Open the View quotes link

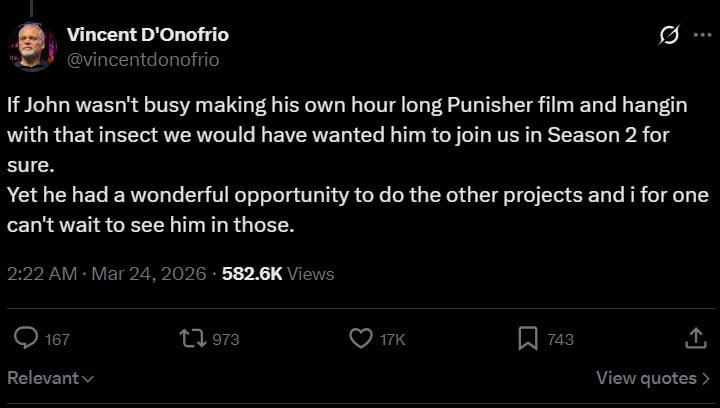tap(646, 378)
